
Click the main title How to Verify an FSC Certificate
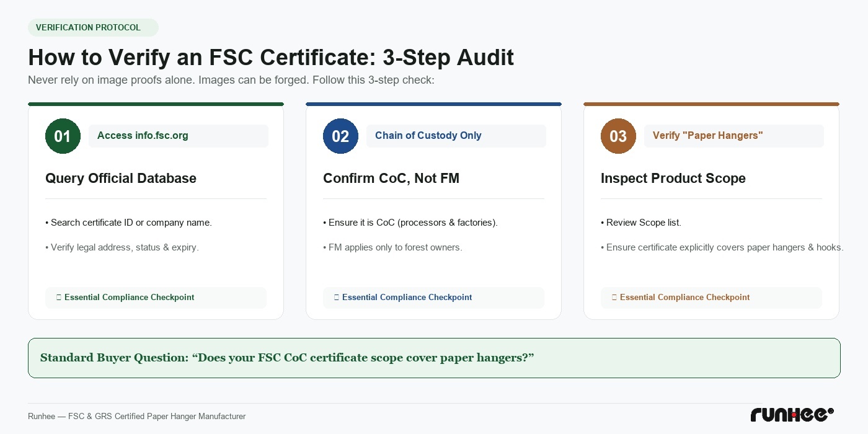(271, 57)
